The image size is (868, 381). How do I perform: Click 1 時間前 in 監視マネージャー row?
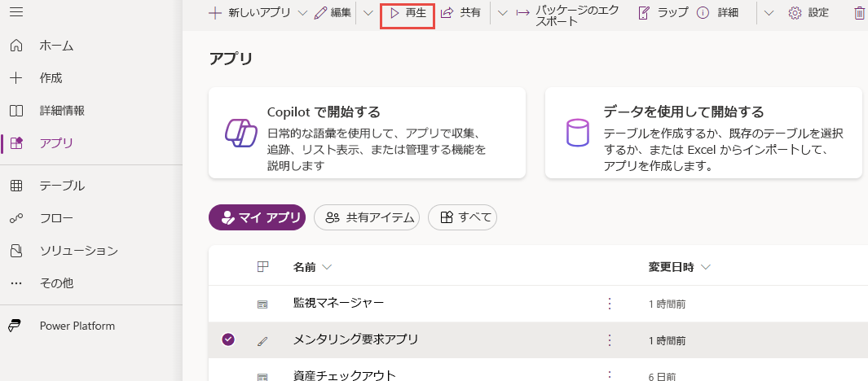point(667,304)
